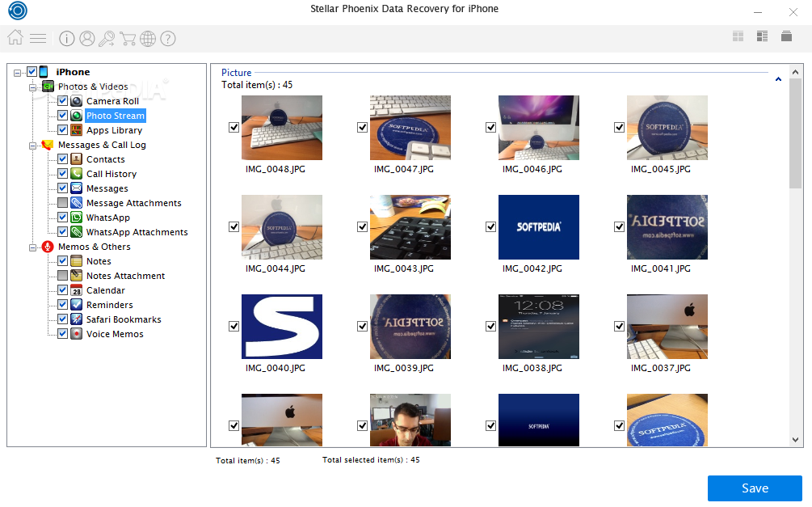Deselect the IMG_0042.JPG checkbox
The height and width of the screenshot is (507, 812).
click(490, 226)
